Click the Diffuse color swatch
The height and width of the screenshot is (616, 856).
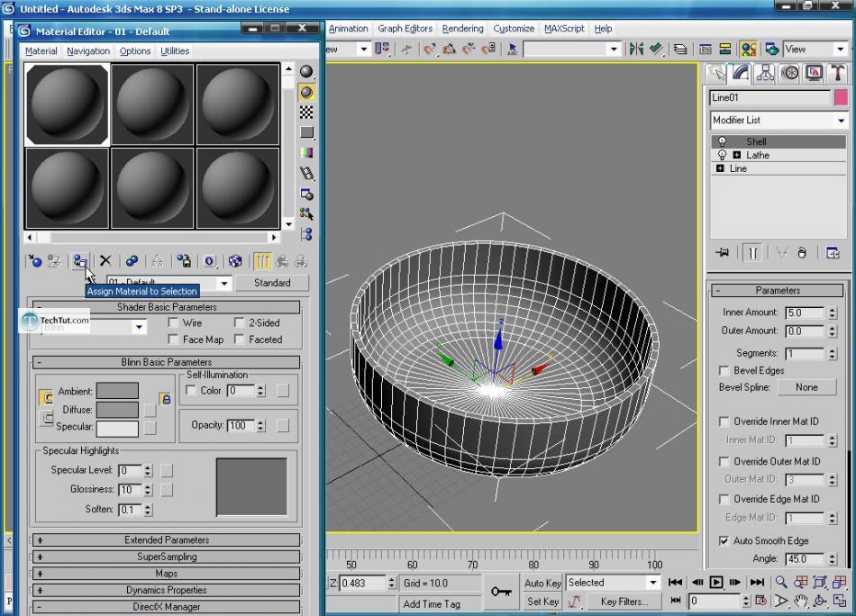coord(117,410)
